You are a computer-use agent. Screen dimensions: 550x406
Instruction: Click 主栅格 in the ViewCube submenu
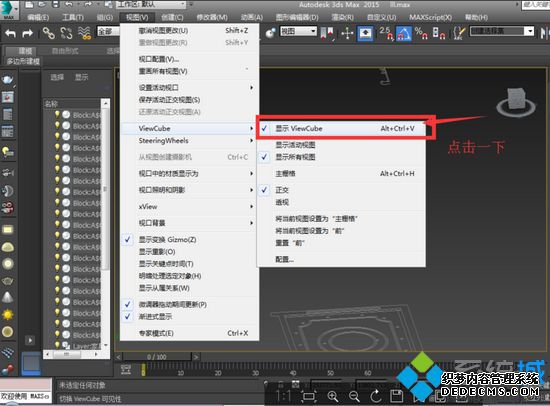coord(342,173)
